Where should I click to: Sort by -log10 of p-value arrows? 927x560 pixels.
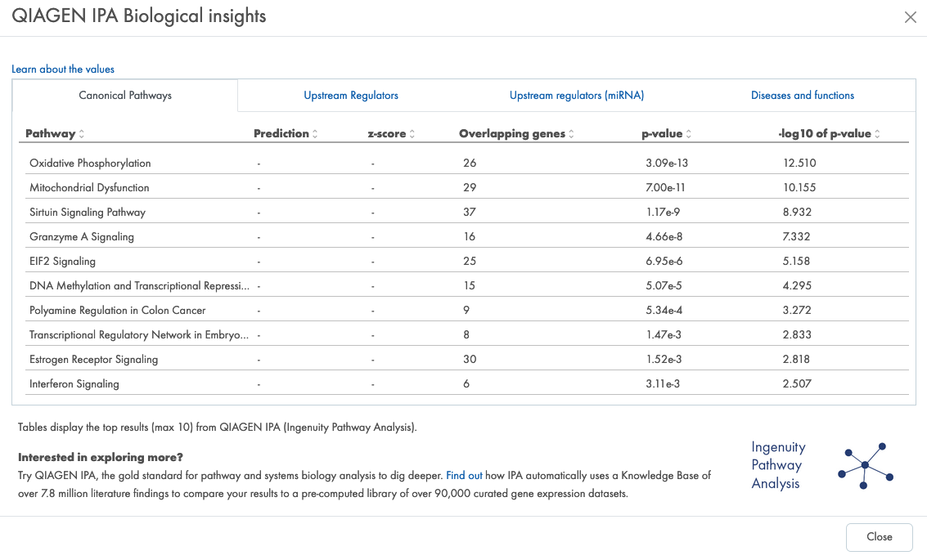tap(877, 134)
